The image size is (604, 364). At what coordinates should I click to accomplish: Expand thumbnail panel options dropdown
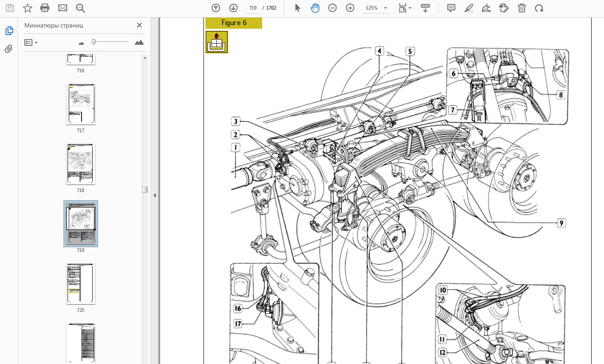pos(36,43)
